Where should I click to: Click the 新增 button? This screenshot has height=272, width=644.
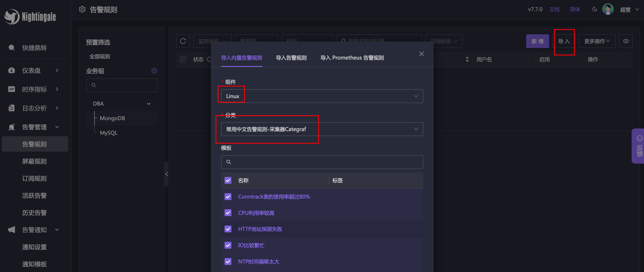538,41
